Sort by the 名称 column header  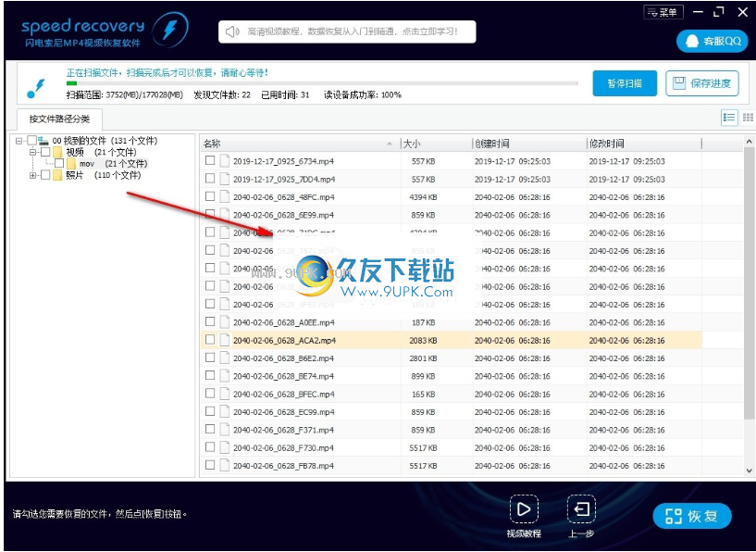[300, 144]
